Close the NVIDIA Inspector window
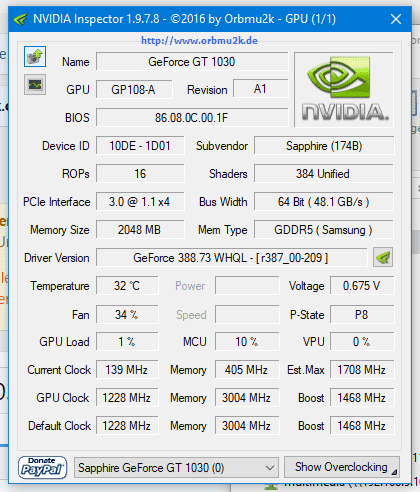The width and height of the screenshot is (420, 492). [396, 19]
